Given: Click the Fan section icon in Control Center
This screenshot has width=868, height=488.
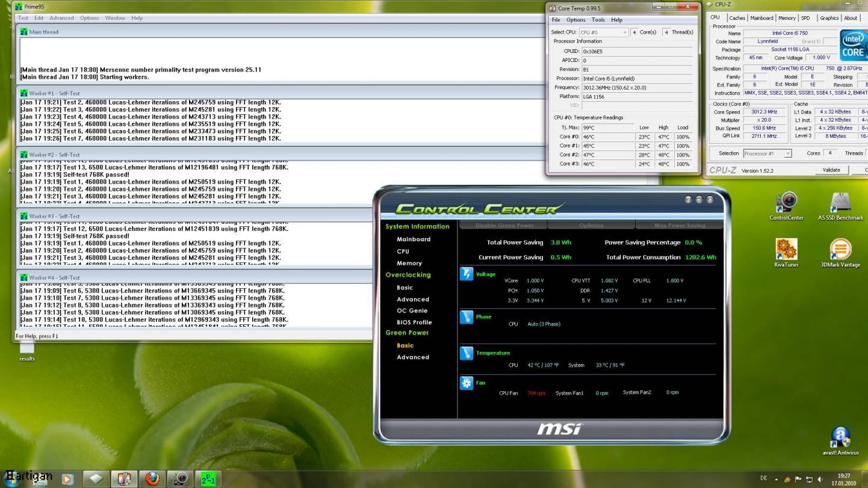Looking at the screenshot, I should (467, 383).
